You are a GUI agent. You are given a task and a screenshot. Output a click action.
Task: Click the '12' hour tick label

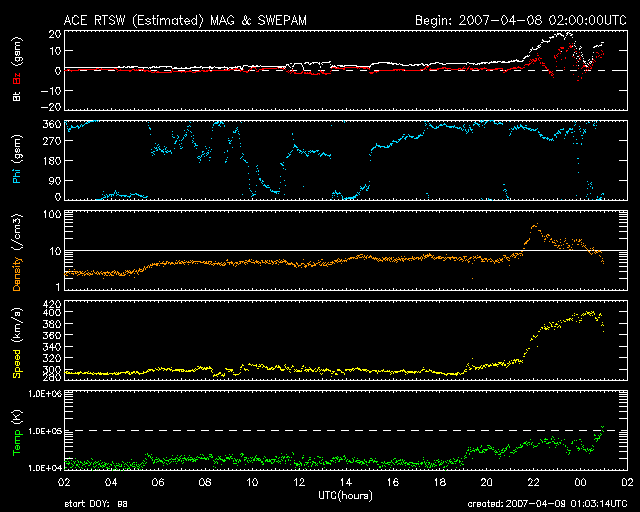pos(299,483)
